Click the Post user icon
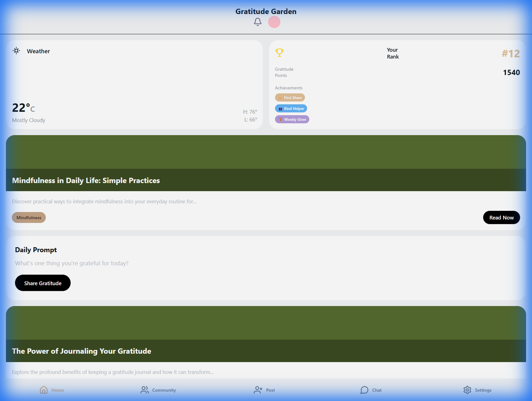 pos(258,390)
